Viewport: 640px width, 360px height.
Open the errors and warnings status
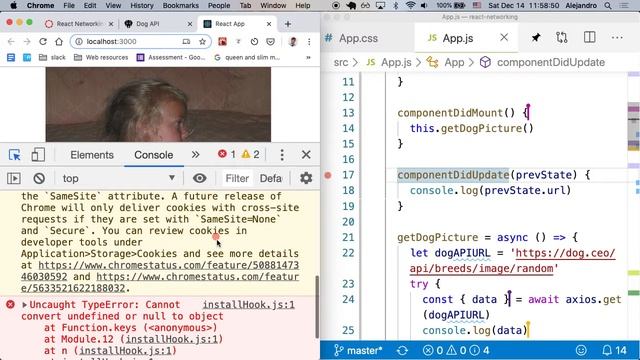[456, 350]
